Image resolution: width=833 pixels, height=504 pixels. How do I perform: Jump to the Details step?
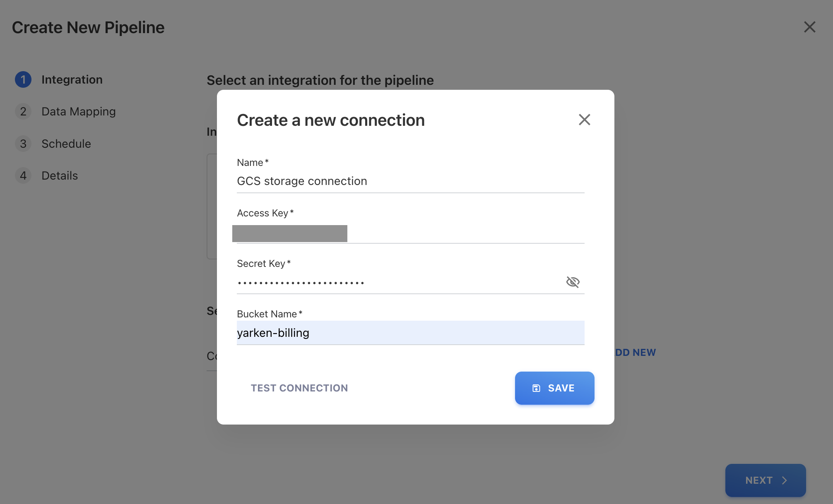coord(60,175)
